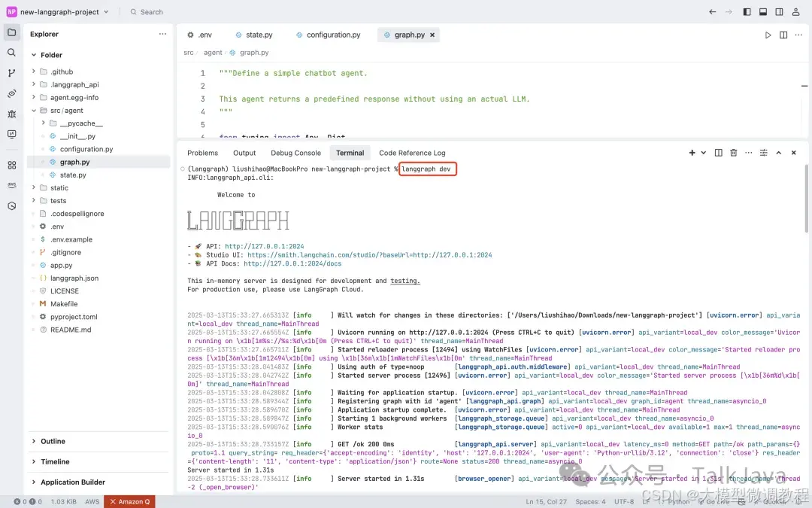Open the Search view in activity bar
The image size is (812, 508).
pyautogui.click(x=11, y=53)
